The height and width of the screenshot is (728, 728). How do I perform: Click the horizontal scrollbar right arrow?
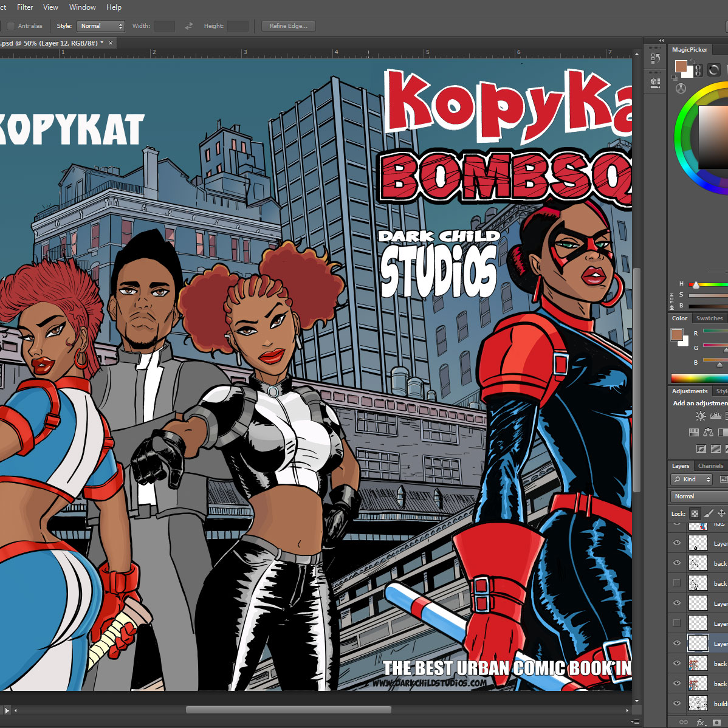click(x=627, y=710)
